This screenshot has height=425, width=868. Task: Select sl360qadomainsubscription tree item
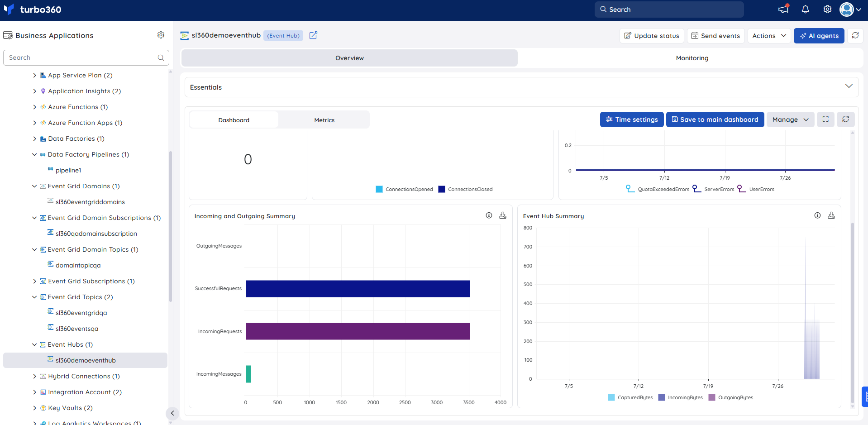[96, 234]
